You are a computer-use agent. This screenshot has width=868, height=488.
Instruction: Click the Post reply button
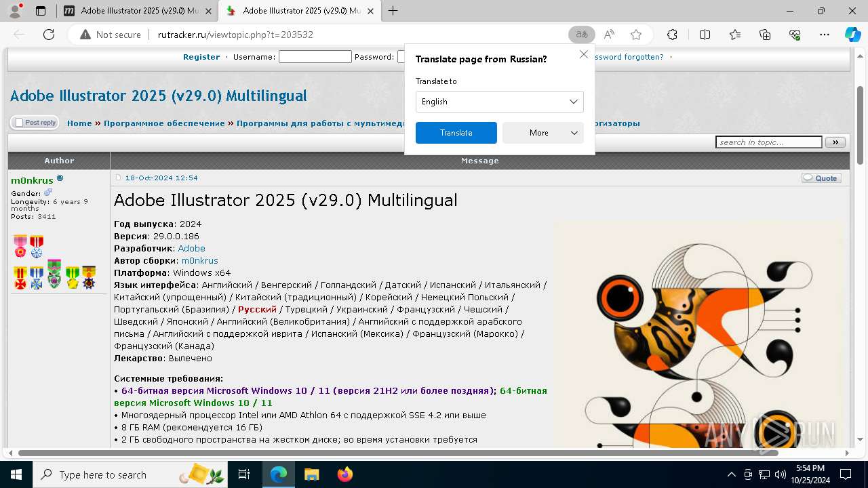click(35, 123)
